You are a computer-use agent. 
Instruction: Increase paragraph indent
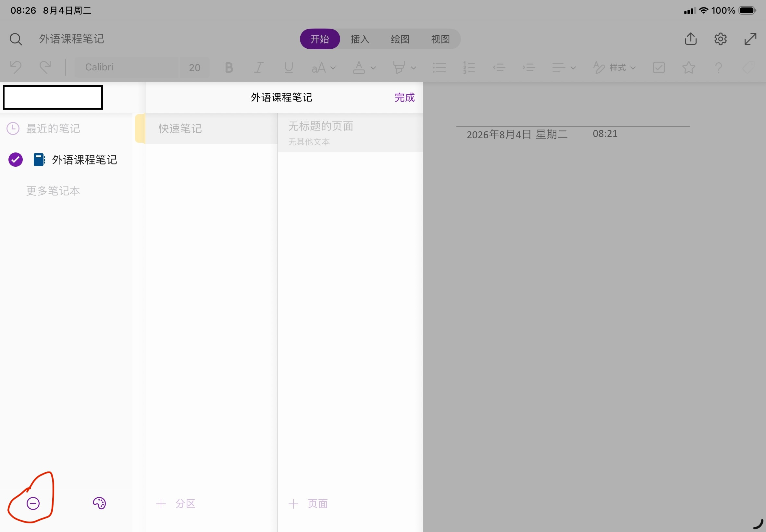click(x=529, y=68)
